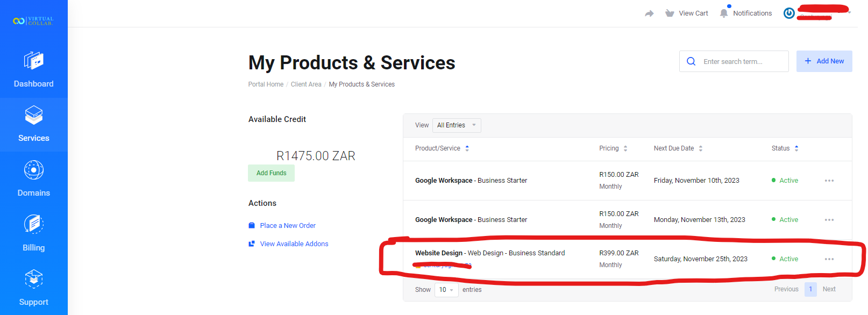Click the share arrow icon in header

click(x=649, y=13)
